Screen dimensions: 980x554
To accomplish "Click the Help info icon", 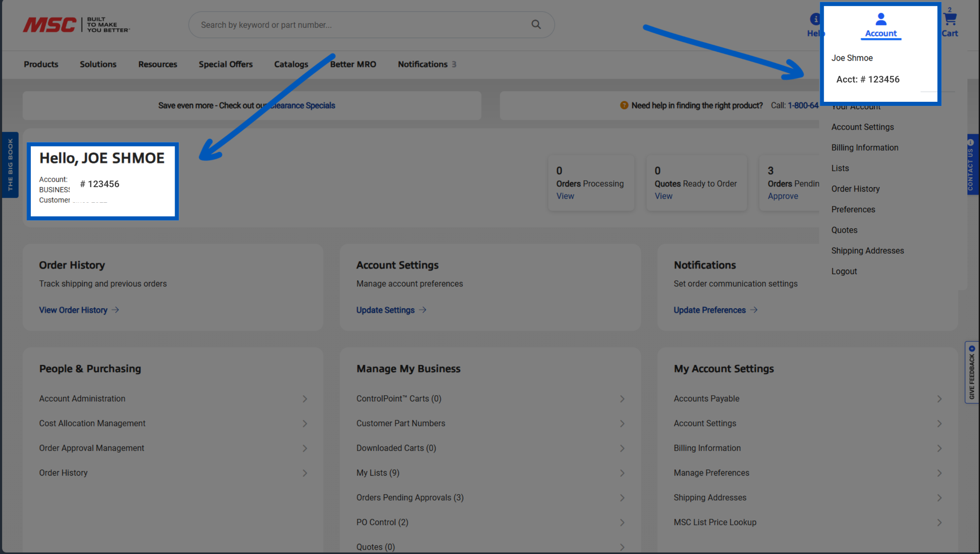I will coord(816,19).
